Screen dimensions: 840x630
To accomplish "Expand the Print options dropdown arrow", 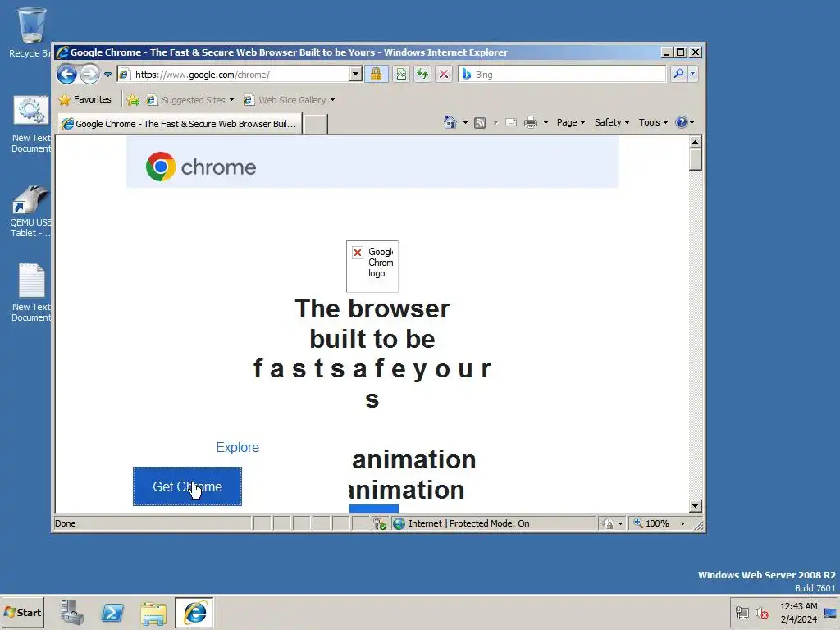I will 546,123.
